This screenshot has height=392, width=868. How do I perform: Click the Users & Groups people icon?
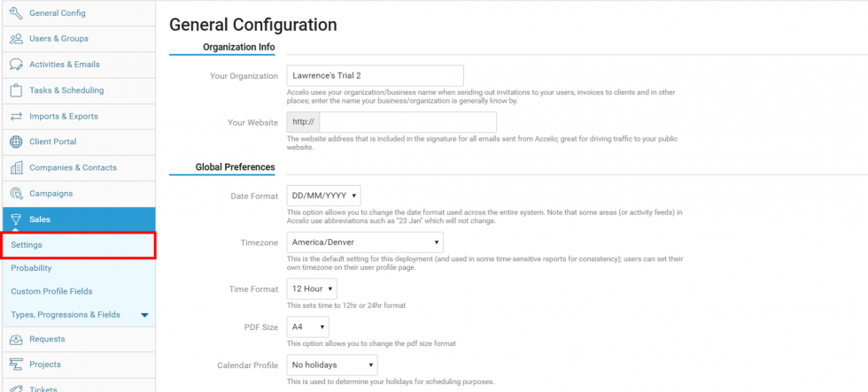pos(16,38)
